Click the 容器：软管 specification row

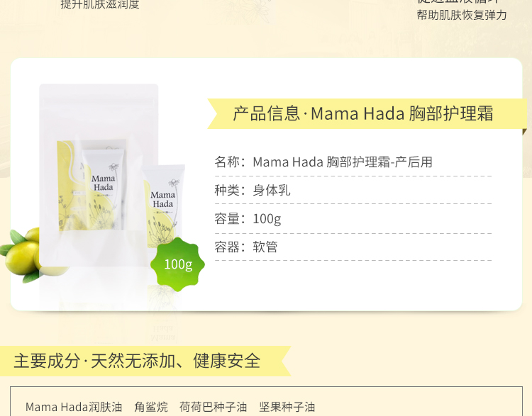(353, 247)
